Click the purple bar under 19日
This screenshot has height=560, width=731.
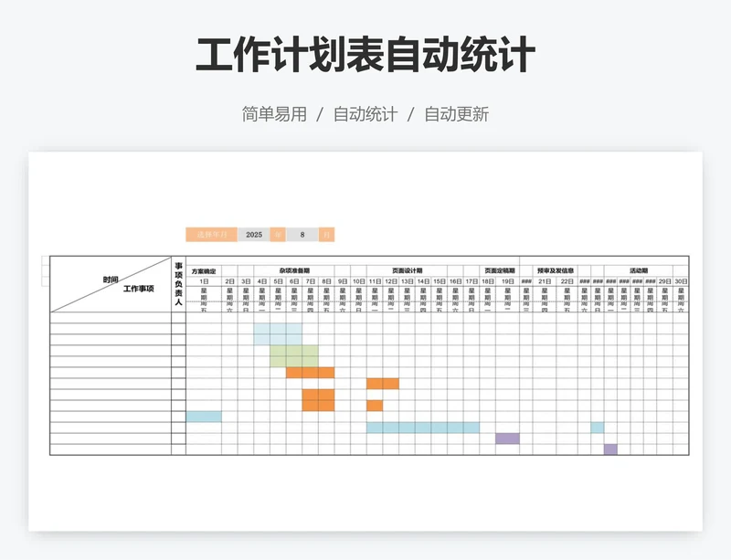pos(508,438)
